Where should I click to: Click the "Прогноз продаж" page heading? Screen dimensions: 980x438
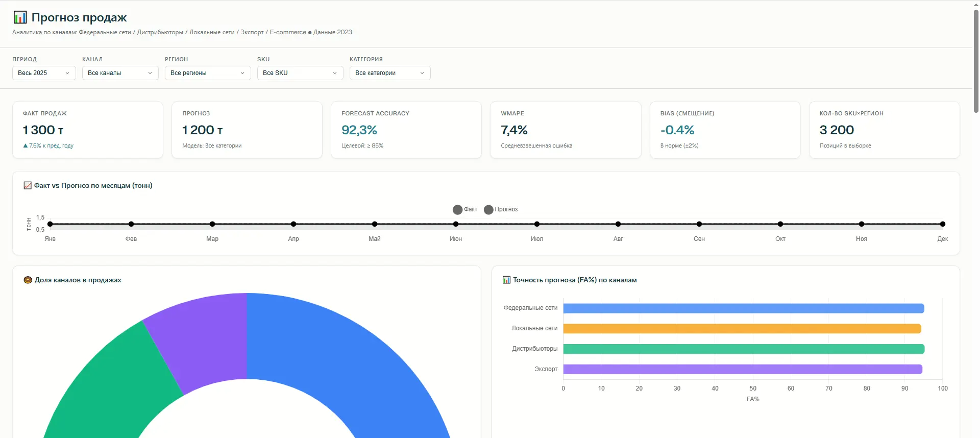[79, 17]
